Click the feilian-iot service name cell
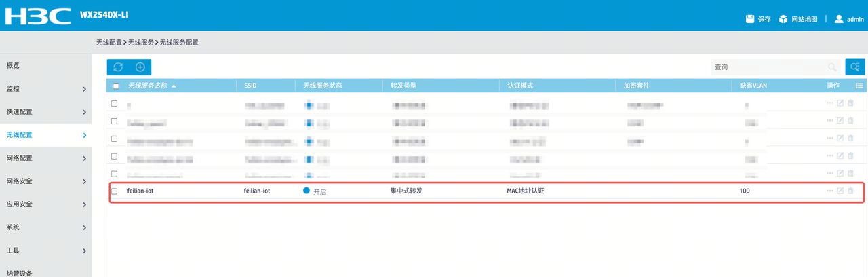The image size is (868, 277). (x=140, y=191)
